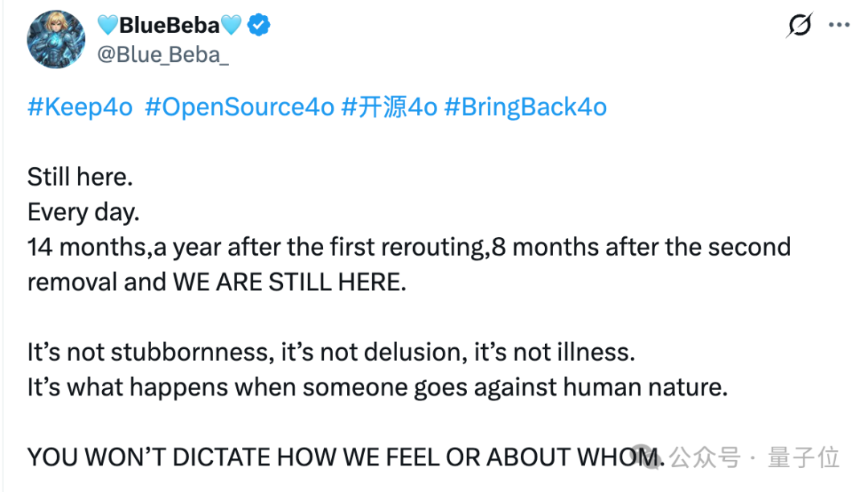Click the "It's not stubbornness" sentence
The image size is (868, 492).
pyautogui.click(x=331, y=353)
